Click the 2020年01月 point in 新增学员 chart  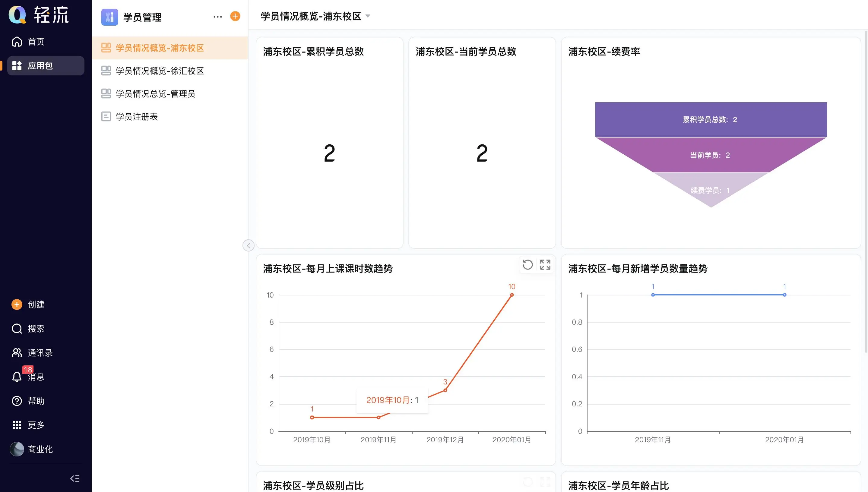pos(784,295)
